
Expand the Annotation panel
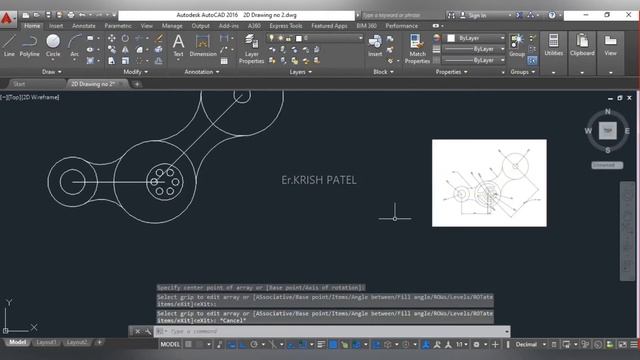pos(202,72)
